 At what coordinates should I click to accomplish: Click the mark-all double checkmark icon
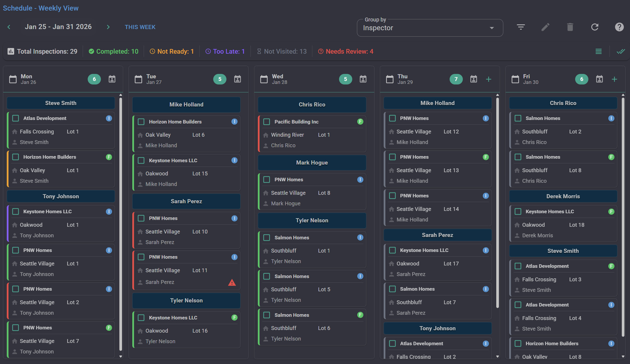point(621,51)
